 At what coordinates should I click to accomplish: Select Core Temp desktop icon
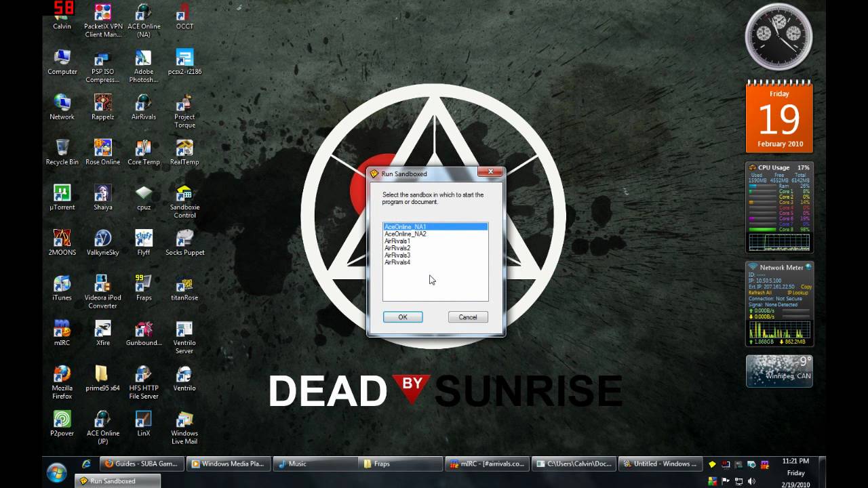tap(144, 152)
